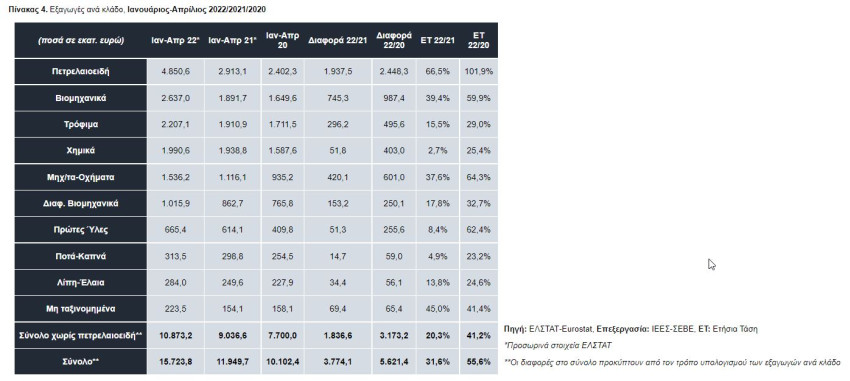The width and height of the screenshot is (850, 381).
Task: Click the Ιαν-Απρ 21* column header
Action: coord(232,41)
